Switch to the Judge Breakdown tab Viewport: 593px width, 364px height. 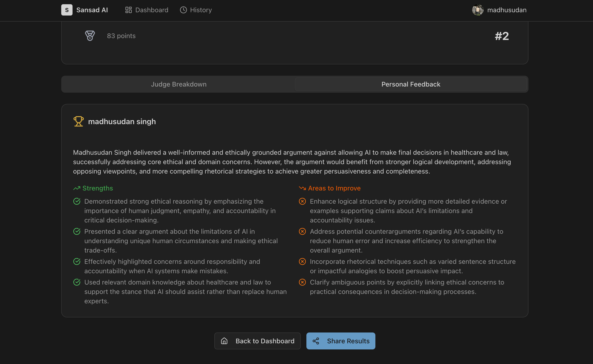(x=179, y=84)
